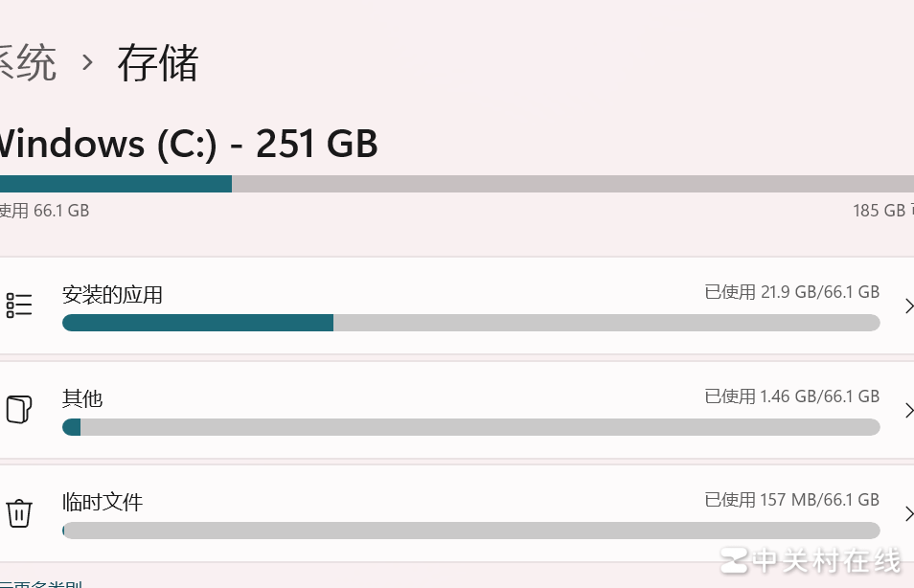Click the breadcrumb arrow before 存储
The image size is (914, 588).
[x=88, y=63]
